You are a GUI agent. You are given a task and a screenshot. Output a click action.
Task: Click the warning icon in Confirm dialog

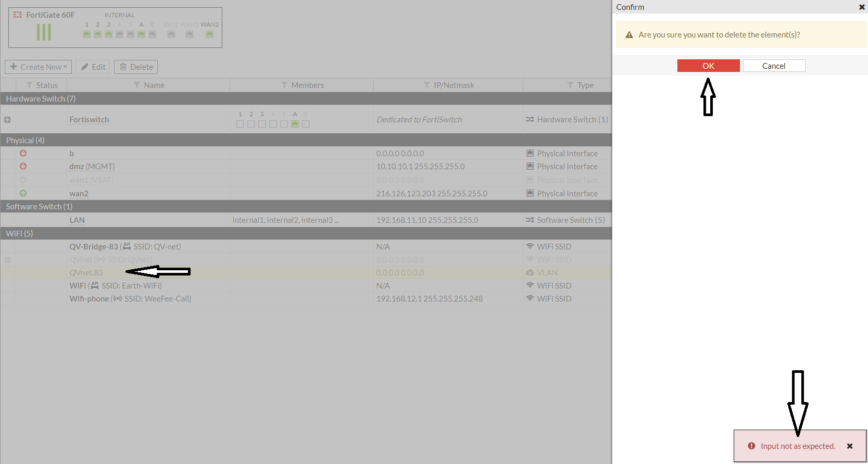pyautogui.click(x=629, y=35)
